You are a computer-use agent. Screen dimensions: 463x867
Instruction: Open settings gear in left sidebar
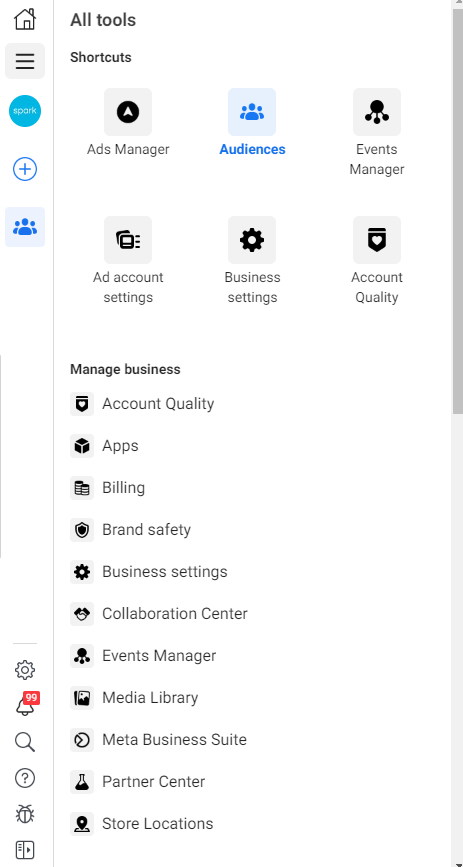click(x=25, y=670)
